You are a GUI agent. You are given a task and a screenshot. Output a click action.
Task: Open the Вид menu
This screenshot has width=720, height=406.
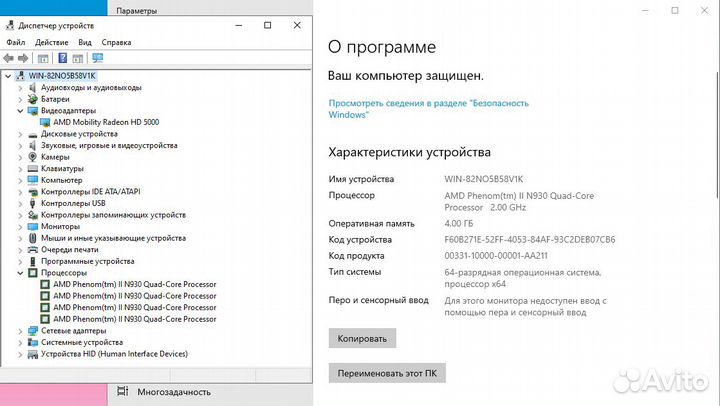pyautogui.click(x=84, y=42)
